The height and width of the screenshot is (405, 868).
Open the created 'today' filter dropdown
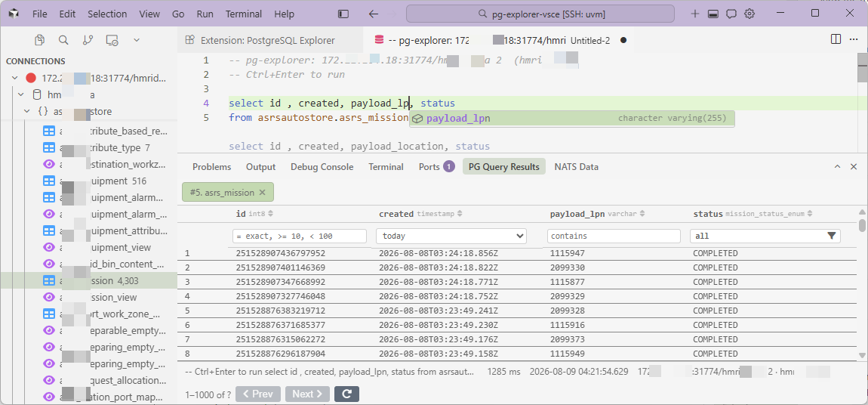pyautogui.click(x=451, y=236)
